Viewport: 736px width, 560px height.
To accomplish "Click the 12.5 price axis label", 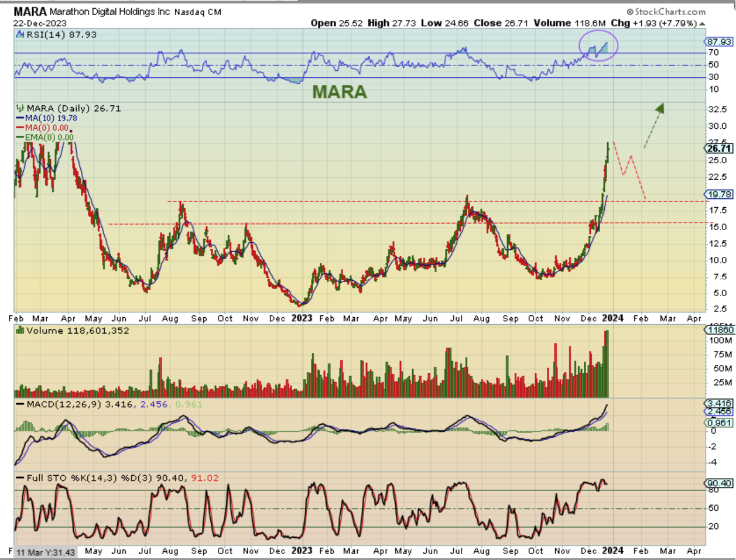I will 717,243.
